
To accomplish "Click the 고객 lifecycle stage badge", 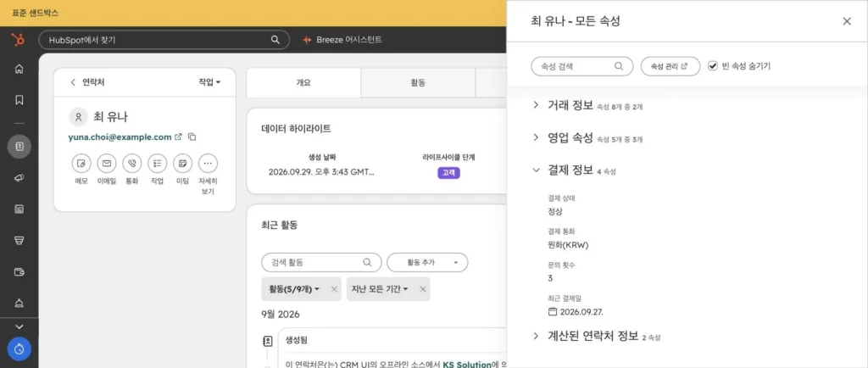I will 448,173.
